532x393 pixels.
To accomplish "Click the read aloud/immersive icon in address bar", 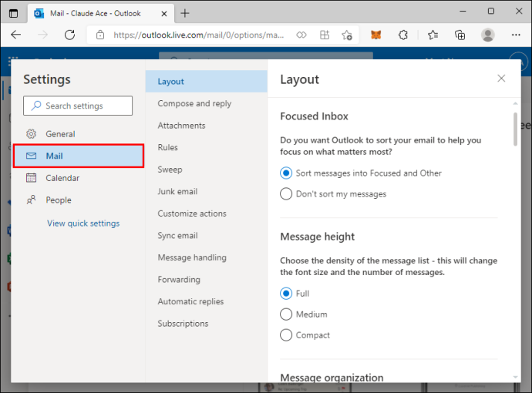I will click(301, 35).
